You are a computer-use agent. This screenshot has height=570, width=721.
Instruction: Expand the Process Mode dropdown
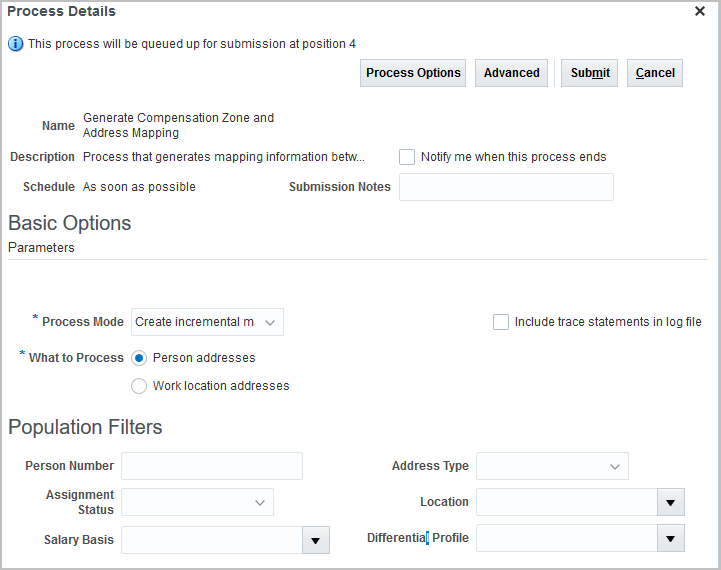271,322
